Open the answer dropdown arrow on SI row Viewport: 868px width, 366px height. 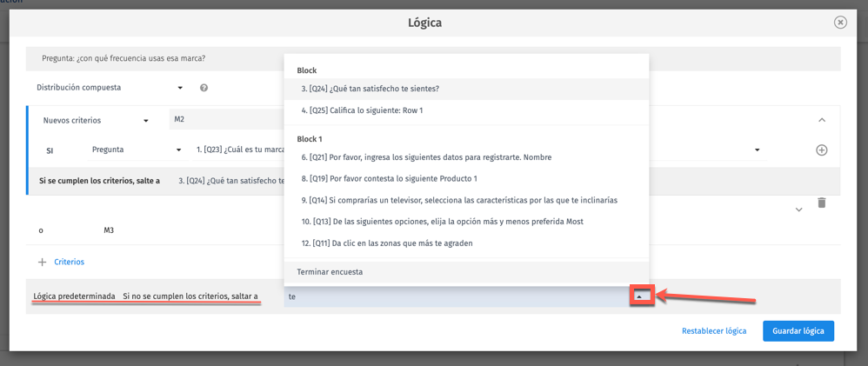pos(758,150)
